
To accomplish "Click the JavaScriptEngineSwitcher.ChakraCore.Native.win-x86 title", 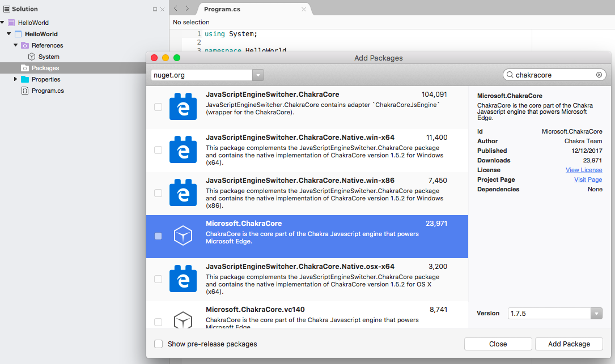I will (300, 181).
